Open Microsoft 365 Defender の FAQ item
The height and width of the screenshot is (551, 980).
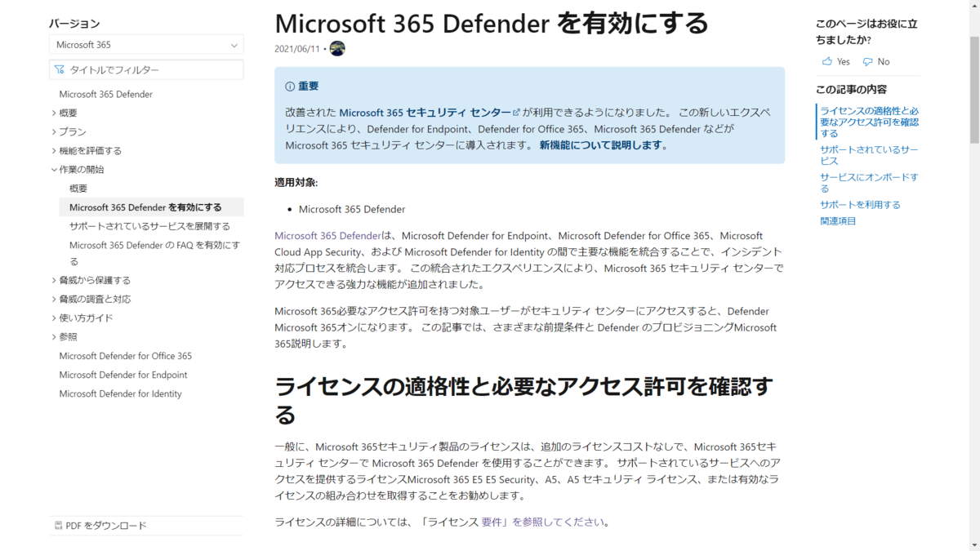[x=155, y=253]
